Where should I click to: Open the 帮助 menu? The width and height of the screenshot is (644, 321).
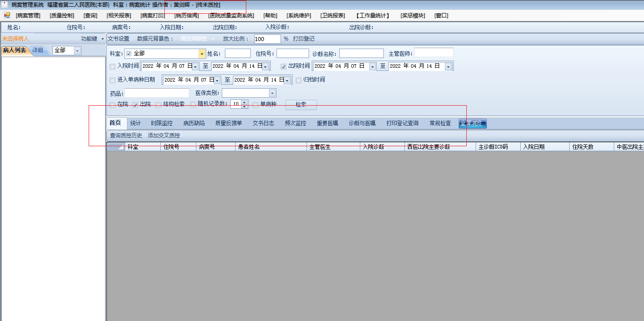tap(270, 16)
